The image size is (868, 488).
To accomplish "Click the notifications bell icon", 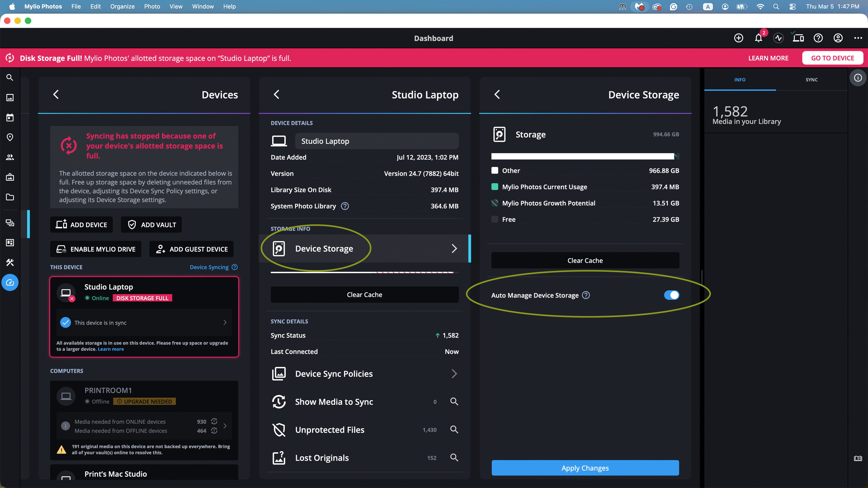I will pos(758,38).
